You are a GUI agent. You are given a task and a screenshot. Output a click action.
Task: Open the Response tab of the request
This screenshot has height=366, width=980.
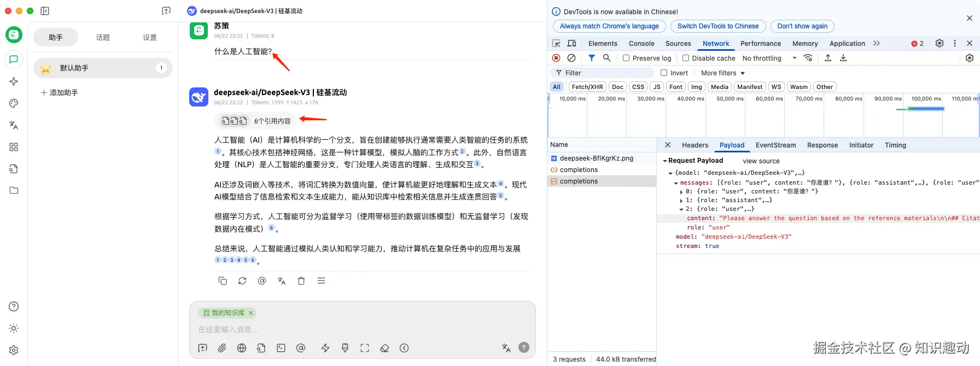822,145
